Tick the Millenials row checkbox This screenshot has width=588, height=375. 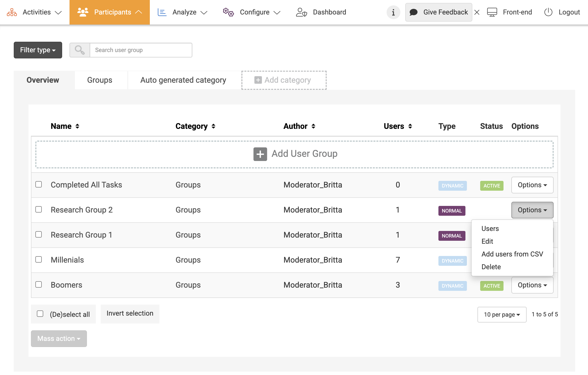[x=39, y=259]
